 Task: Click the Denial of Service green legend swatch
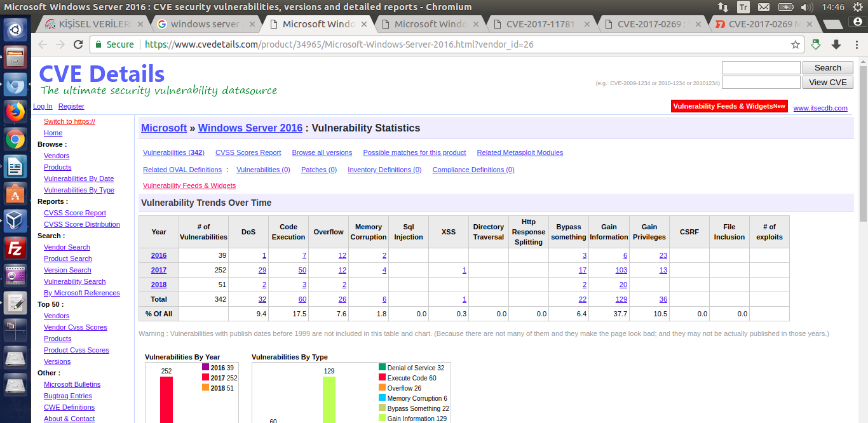tap(382, 367)
